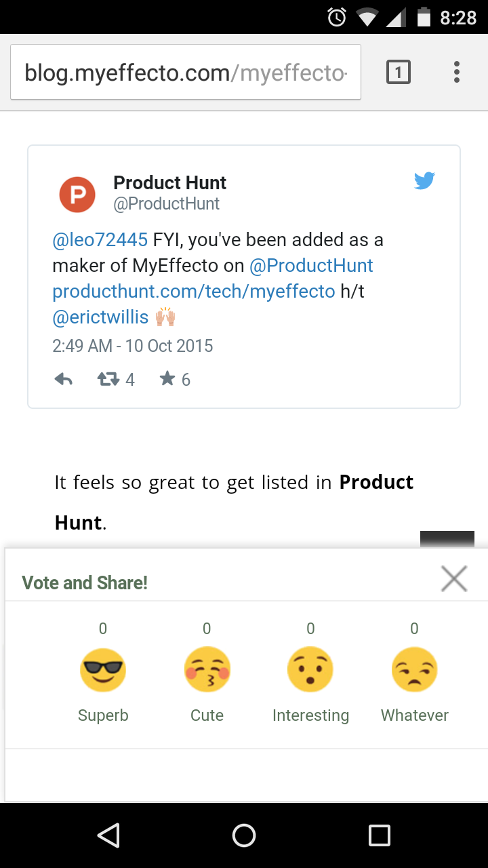Open the @erictwillis profile link
488x868 pixels.
pyautogui.click(x=100, y=317)
